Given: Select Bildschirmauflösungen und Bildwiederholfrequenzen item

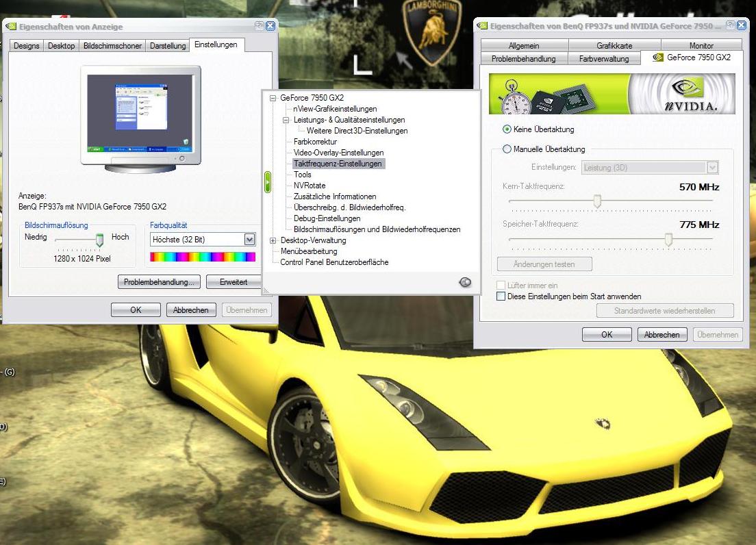Looking at the screenshot, I should [377, 229].
